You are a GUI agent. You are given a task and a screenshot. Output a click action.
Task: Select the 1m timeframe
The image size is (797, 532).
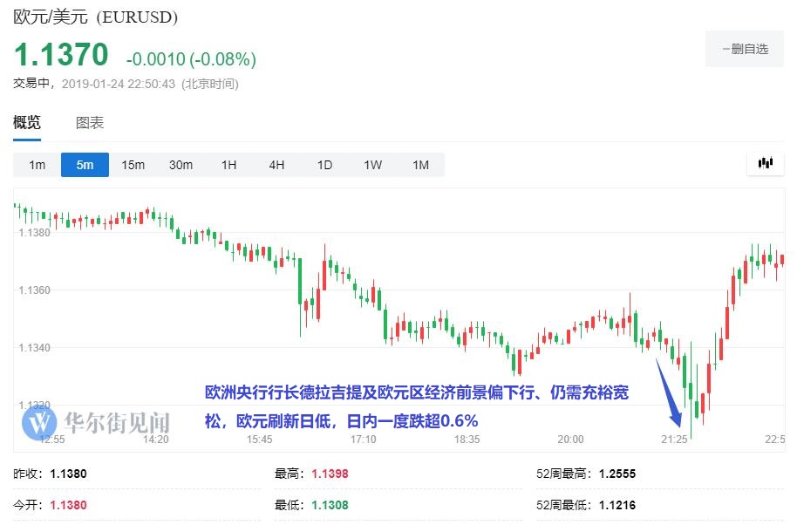pos(37,165)
